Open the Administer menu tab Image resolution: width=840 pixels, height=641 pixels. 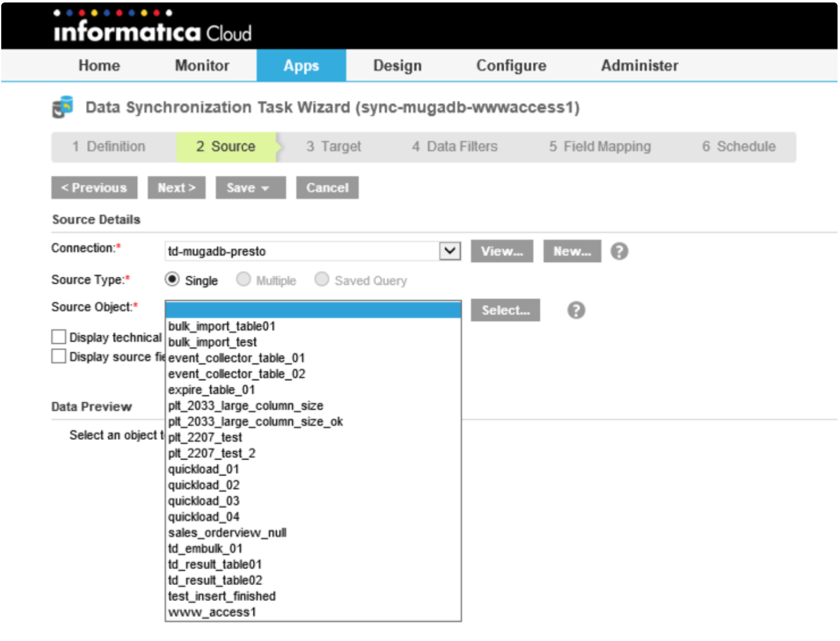point(639,65)
